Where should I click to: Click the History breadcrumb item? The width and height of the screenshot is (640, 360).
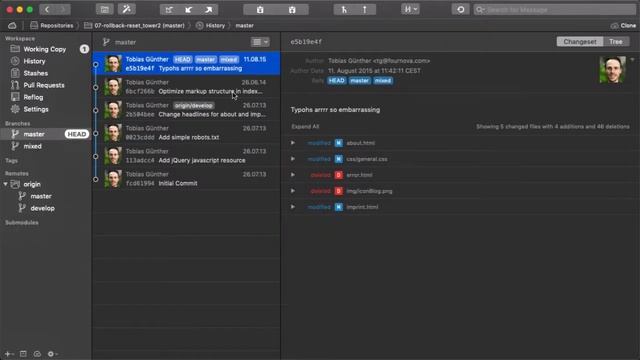coord(210,25)
